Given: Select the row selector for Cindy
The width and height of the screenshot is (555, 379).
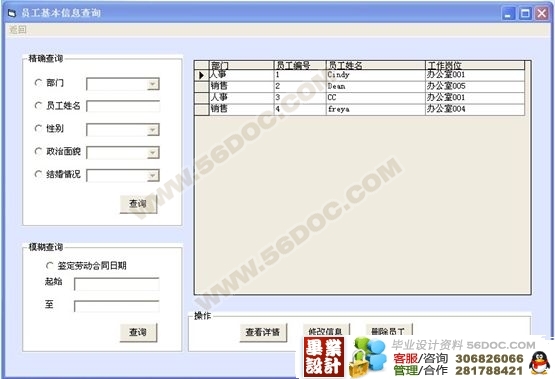Looking at the screenshot, I should 202,75.
